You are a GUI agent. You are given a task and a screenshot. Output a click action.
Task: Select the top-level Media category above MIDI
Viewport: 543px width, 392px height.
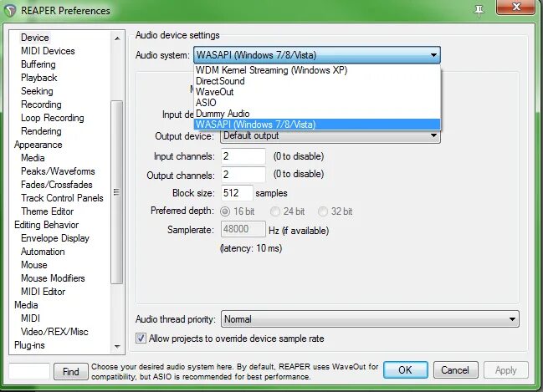click(x=26, y=305)
